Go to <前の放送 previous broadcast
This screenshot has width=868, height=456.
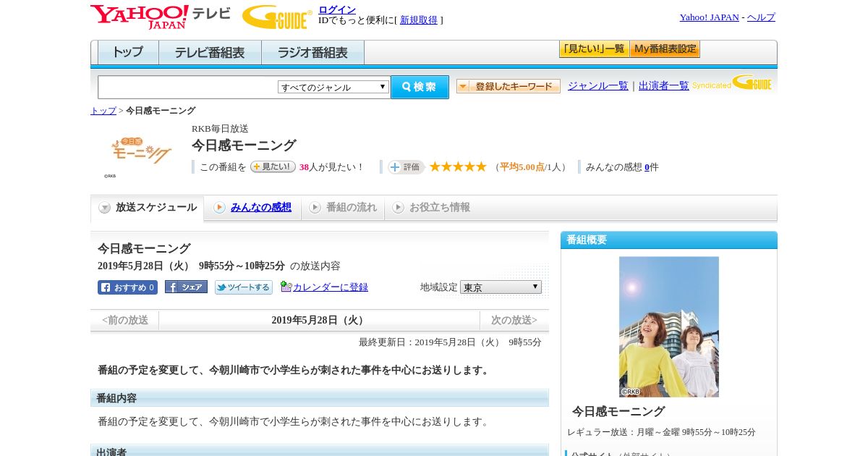124,321
